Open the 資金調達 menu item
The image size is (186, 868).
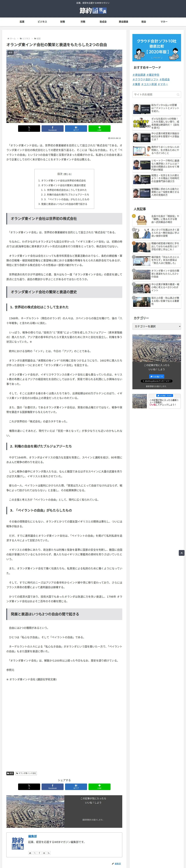tap(123, 22)
